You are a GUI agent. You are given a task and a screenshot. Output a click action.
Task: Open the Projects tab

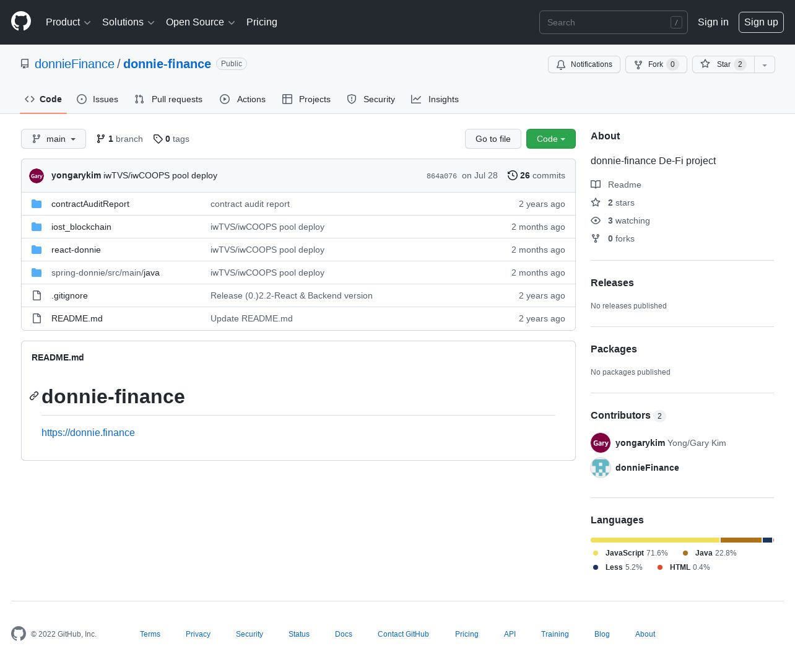[x=306, y=99]
